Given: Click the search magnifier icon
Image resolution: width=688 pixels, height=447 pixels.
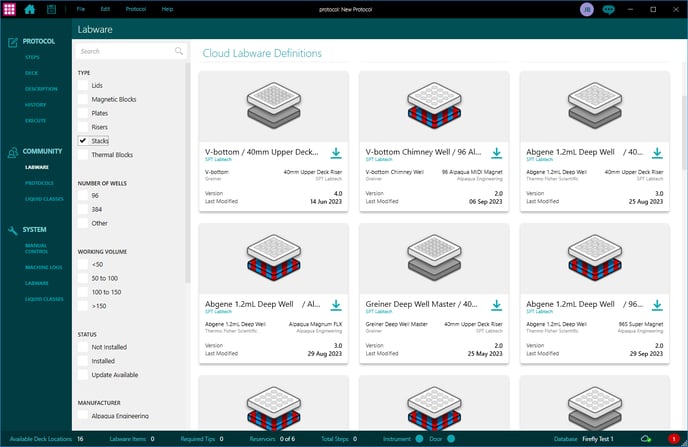Looking at the screenshot, I should point(179,51).
